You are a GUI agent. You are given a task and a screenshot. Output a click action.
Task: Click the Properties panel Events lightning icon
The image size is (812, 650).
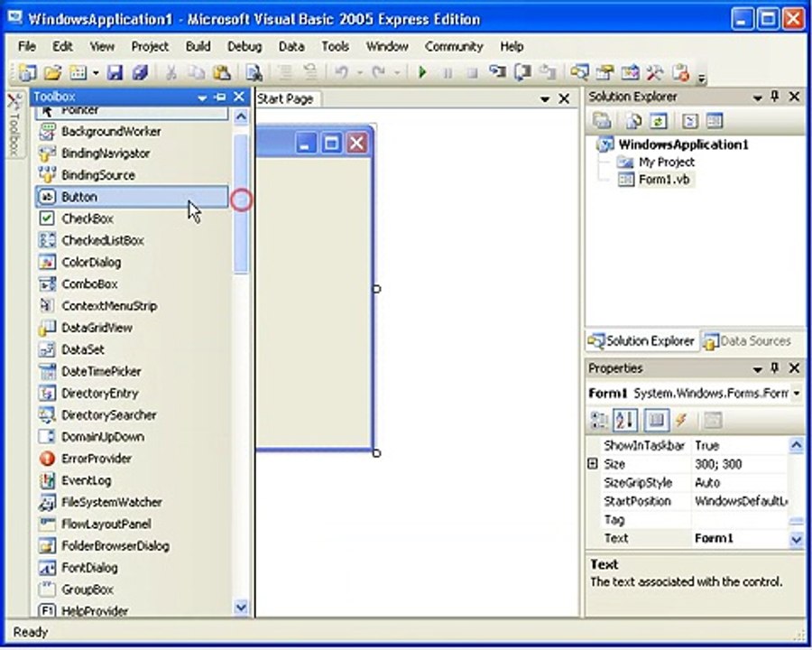pos(681,420)
